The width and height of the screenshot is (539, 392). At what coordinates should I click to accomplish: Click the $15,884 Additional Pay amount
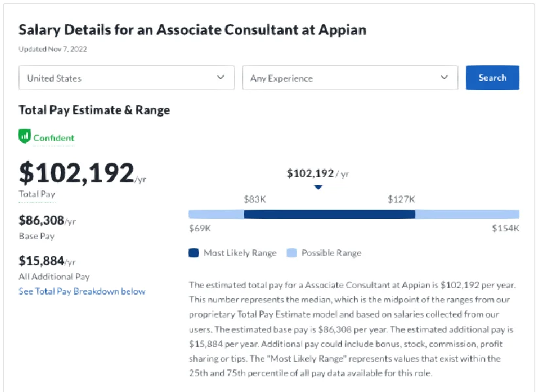coord(41,261)
